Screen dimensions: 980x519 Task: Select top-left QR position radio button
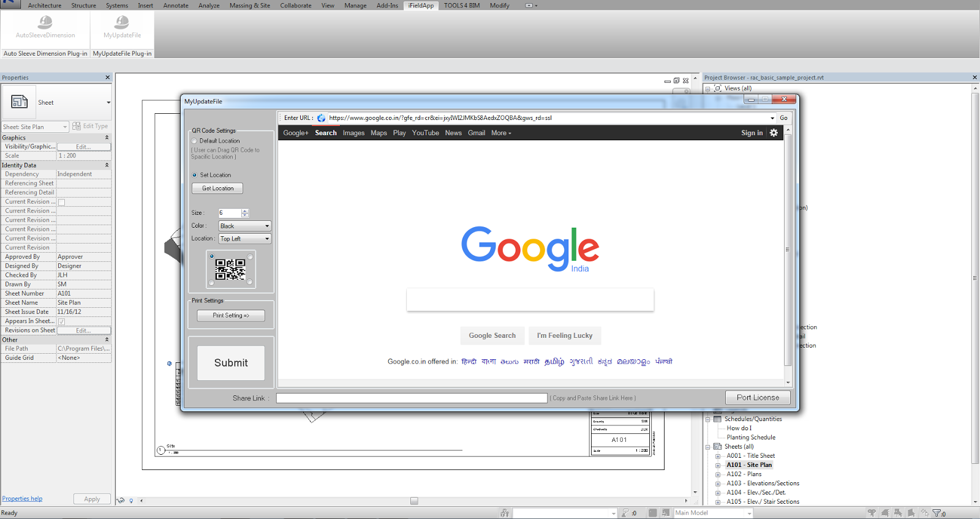(x=212, y=256)
